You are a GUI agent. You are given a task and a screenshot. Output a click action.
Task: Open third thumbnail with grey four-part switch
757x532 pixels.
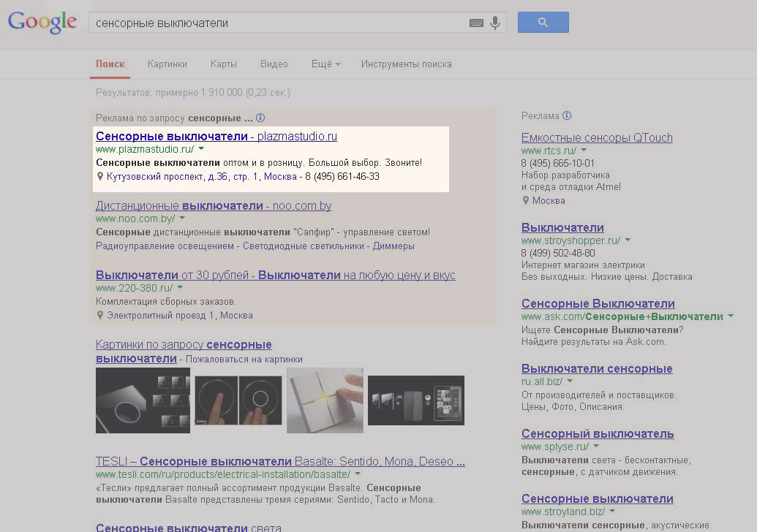pos(325,400)
